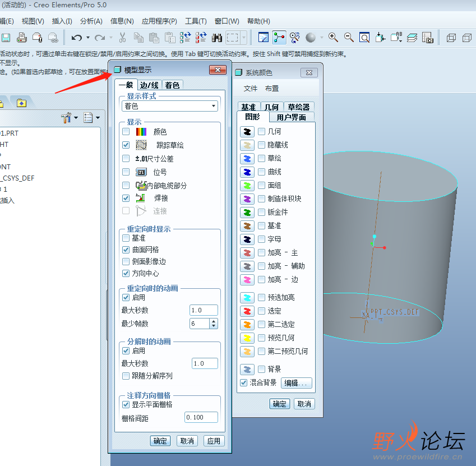Uncheck the 混合背景 checkbox in 系统颜色
The height and width of the screenshot is (466, 476).
(243, 383)
